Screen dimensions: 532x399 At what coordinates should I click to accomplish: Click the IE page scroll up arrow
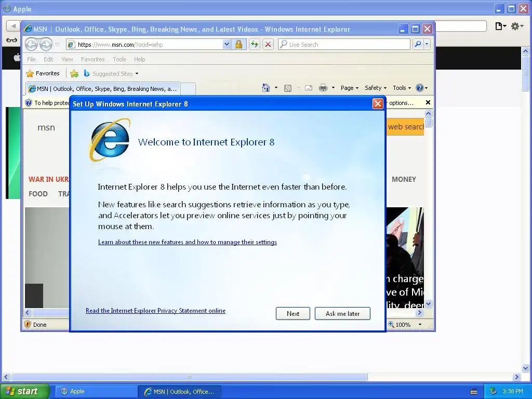pyautogui.click(x=428, y=114)
